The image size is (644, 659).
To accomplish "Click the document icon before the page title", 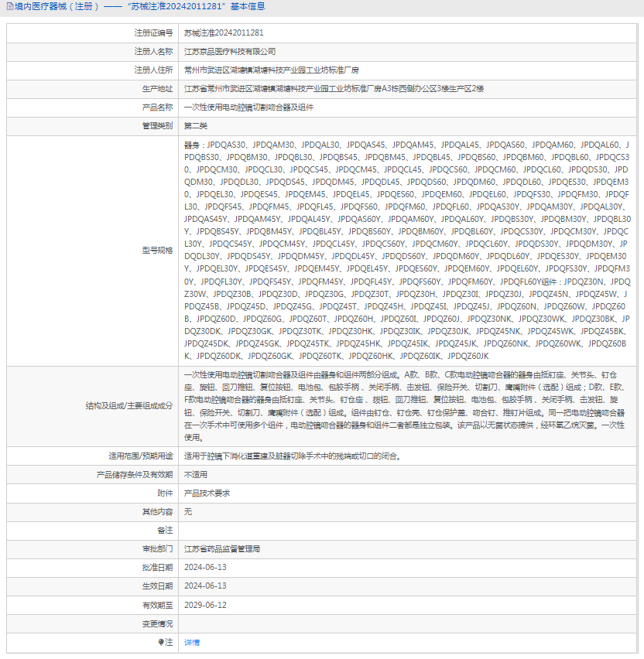I will coord(10,7).
